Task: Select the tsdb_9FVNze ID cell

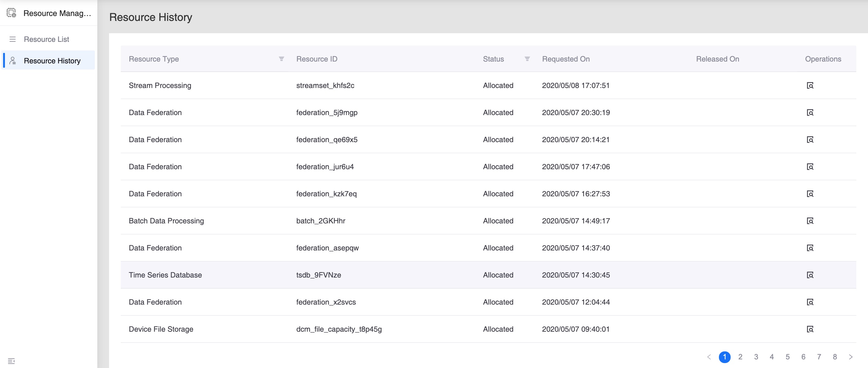Action: (318, 275)
